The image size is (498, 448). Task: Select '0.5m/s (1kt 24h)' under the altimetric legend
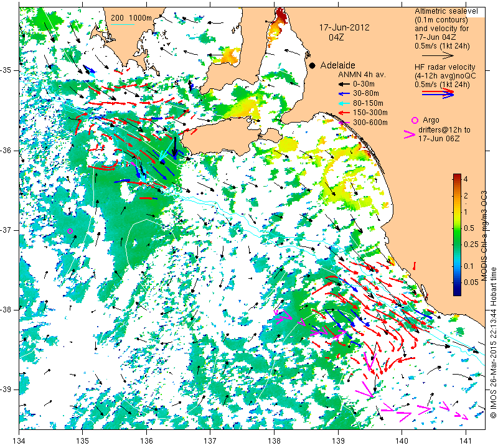[442, 46]
